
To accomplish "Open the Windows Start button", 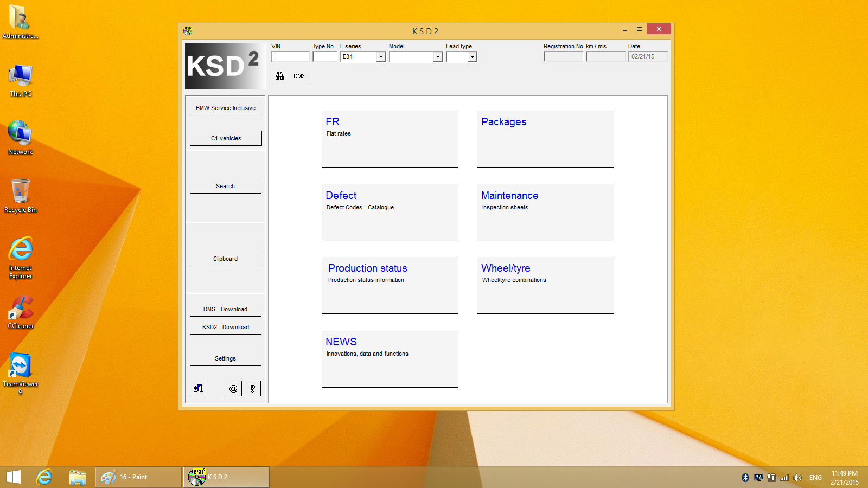I will [x=14, y=477].
